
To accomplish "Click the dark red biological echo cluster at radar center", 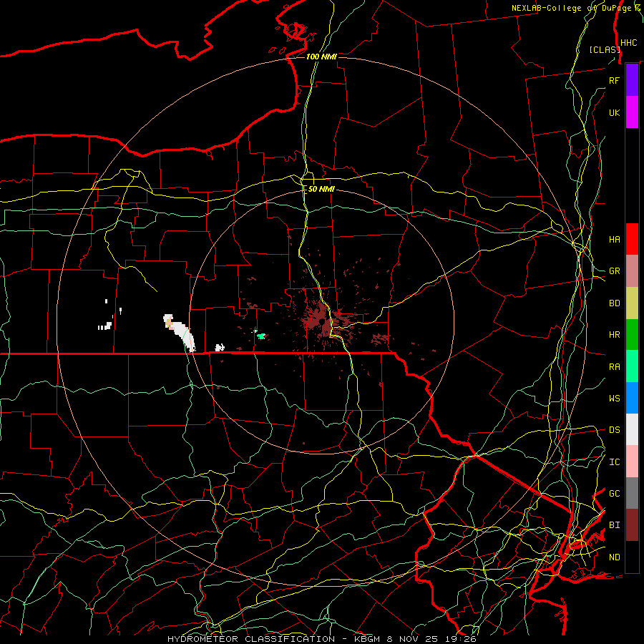I will click(323, 321).
